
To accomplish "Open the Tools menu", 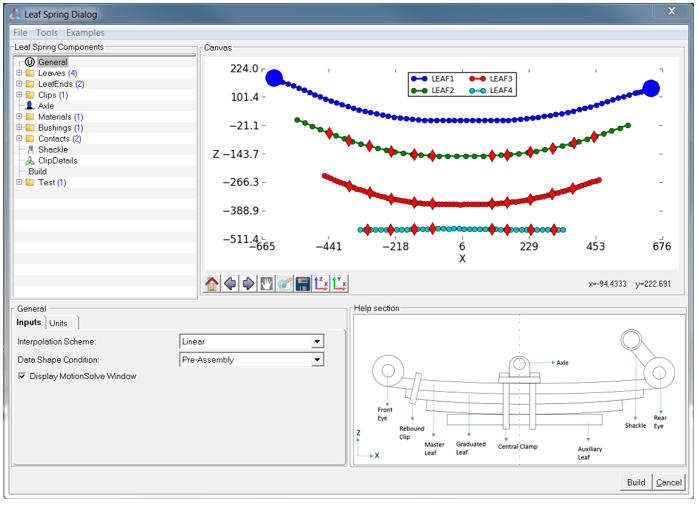I will click(x=47, y=33).
